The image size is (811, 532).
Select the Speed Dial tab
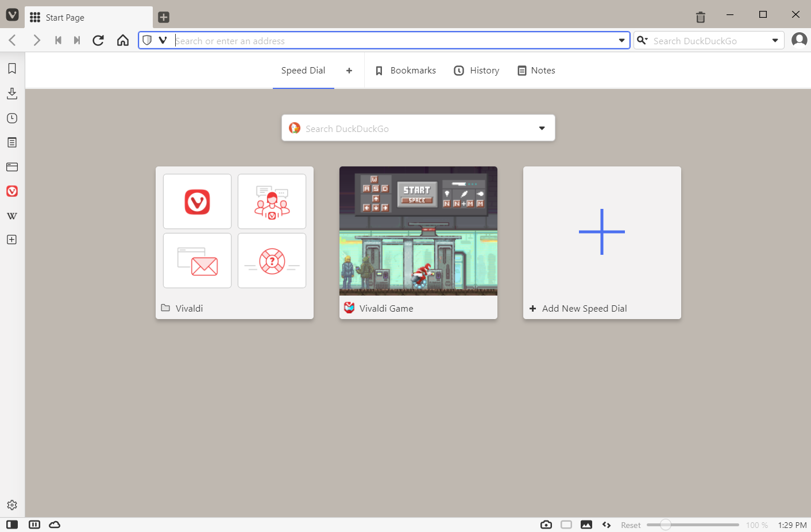[303, 71]
